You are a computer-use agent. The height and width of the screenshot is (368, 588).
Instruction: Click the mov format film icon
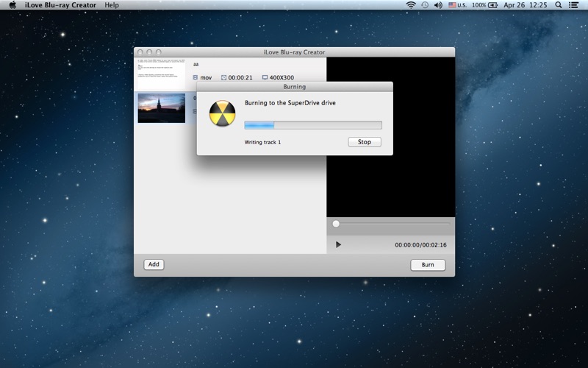click(196, 77)
